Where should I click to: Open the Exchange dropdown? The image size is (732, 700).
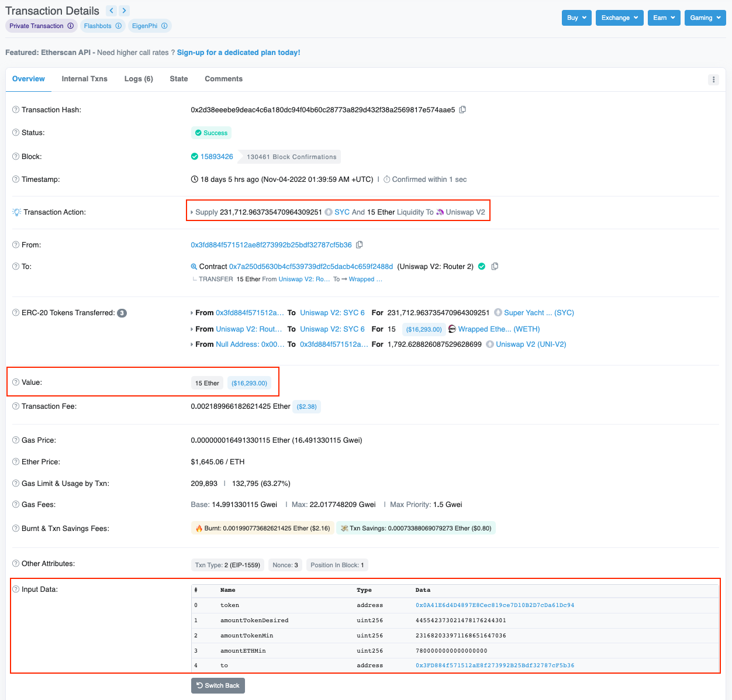[x=620, y=18]
